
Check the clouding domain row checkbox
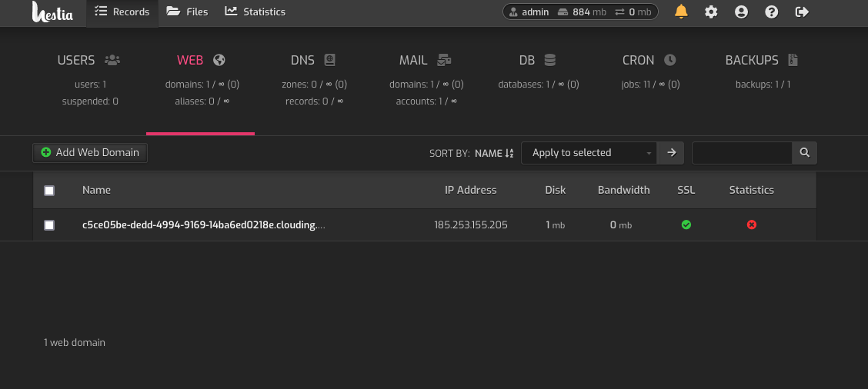click(49, 224)
